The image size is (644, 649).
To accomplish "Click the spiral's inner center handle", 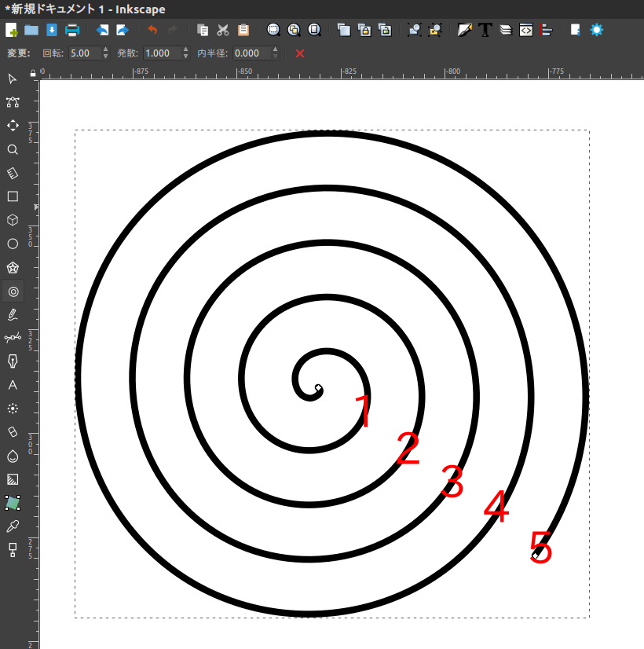I will (318, 388).
